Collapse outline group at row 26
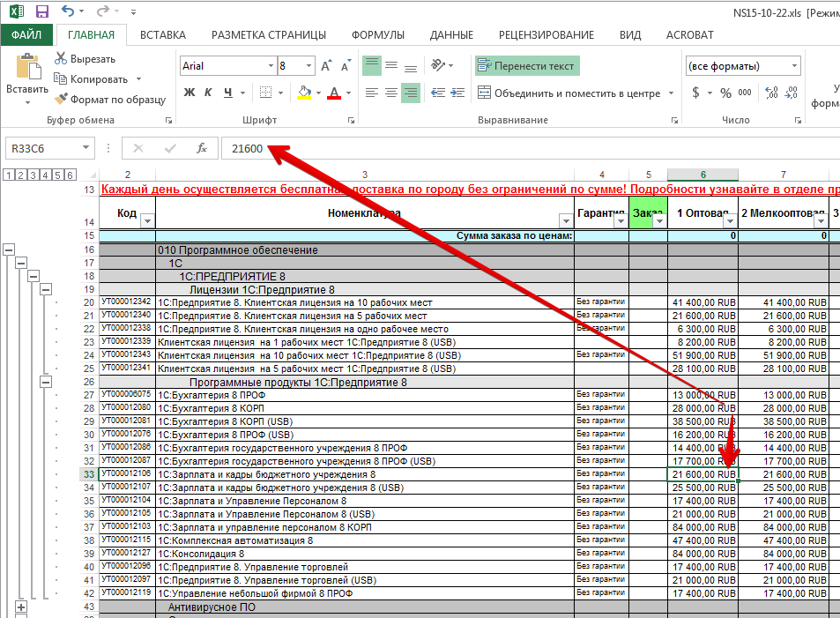 click(x=46, y=382)
